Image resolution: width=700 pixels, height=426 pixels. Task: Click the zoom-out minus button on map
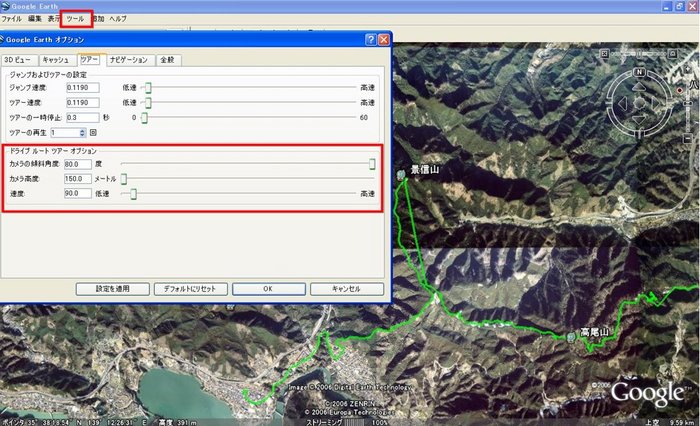[x=688, y=139]
